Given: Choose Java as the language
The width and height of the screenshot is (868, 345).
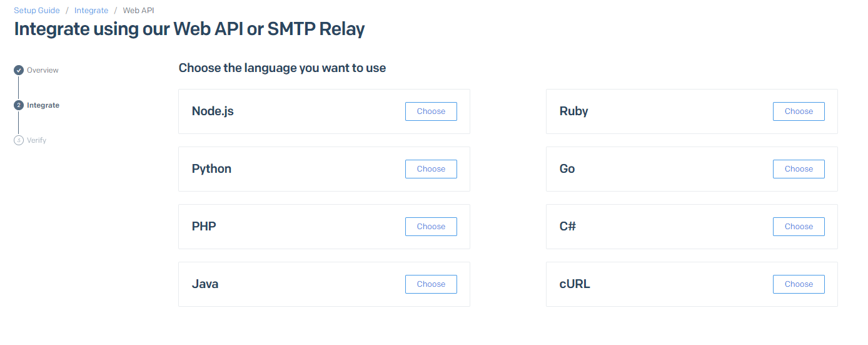Looking at the screenshot, I should tap(431, 284).
